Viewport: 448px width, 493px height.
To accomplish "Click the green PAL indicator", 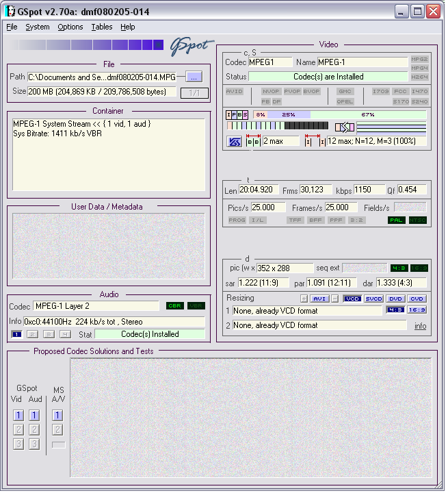I will coord(396,220).
